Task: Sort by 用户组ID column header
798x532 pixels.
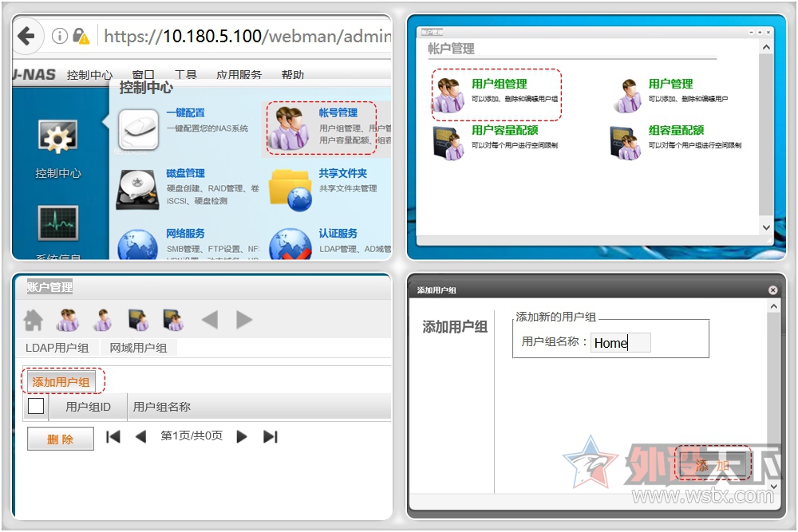Action: point(88,407)
